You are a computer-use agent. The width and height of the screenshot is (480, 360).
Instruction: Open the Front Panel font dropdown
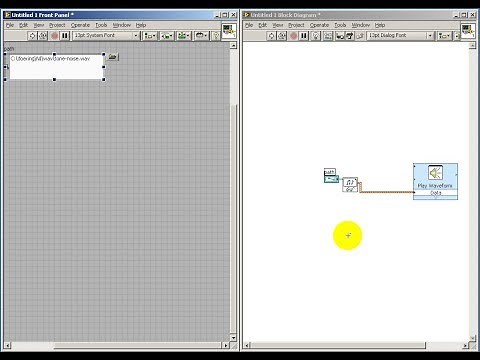(106, 35)
